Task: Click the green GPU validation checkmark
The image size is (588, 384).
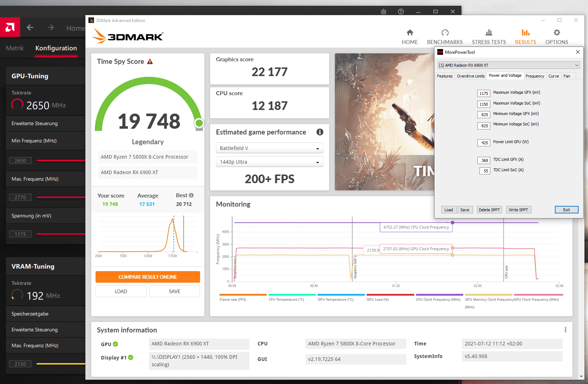Action: point(115,344)
